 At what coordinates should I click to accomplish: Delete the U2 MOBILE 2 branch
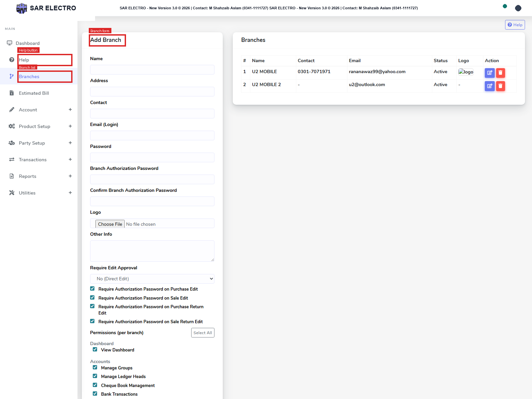pyautogui.click(x=500, y=86)
